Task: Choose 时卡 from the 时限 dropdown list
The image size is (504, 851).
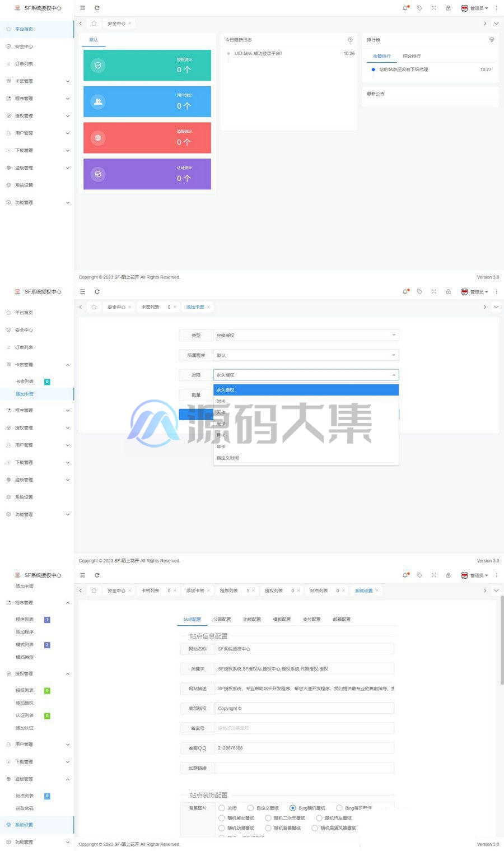Action: coord(306,401)
